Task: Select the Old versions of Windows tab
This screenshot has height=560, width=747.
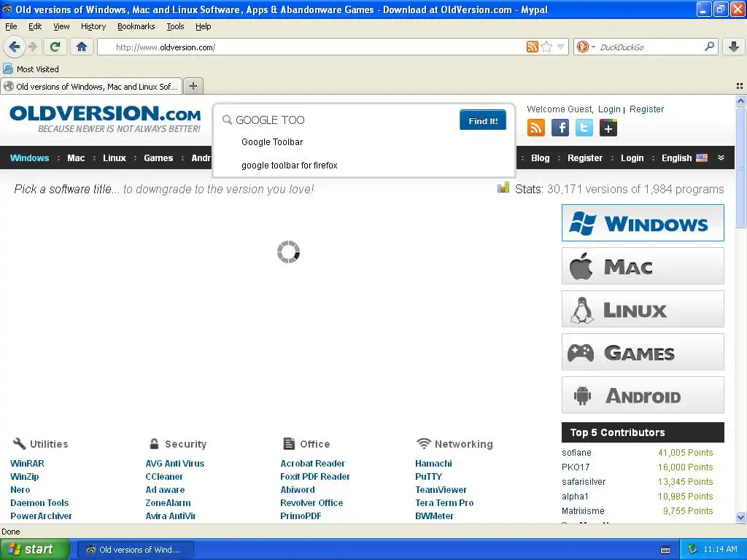Action: [91, 87]
